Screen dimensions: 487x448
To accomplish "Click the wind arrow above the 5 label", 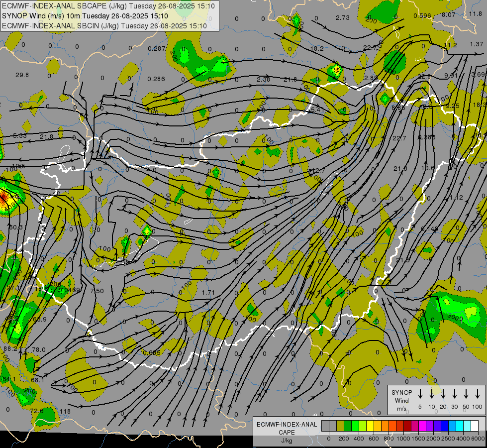I will [x=420, y=394].
